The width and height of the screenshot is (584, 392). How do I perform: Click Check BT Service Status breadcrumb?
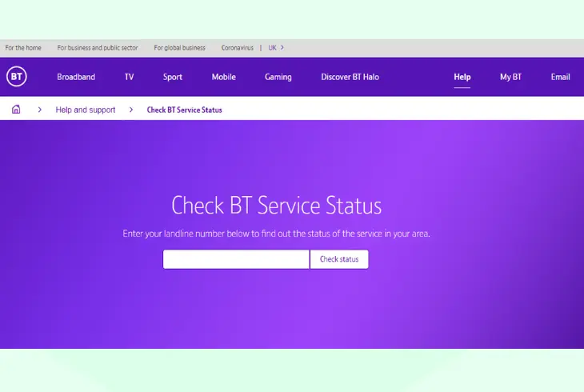pyautogui.click(x=184, y=110)
